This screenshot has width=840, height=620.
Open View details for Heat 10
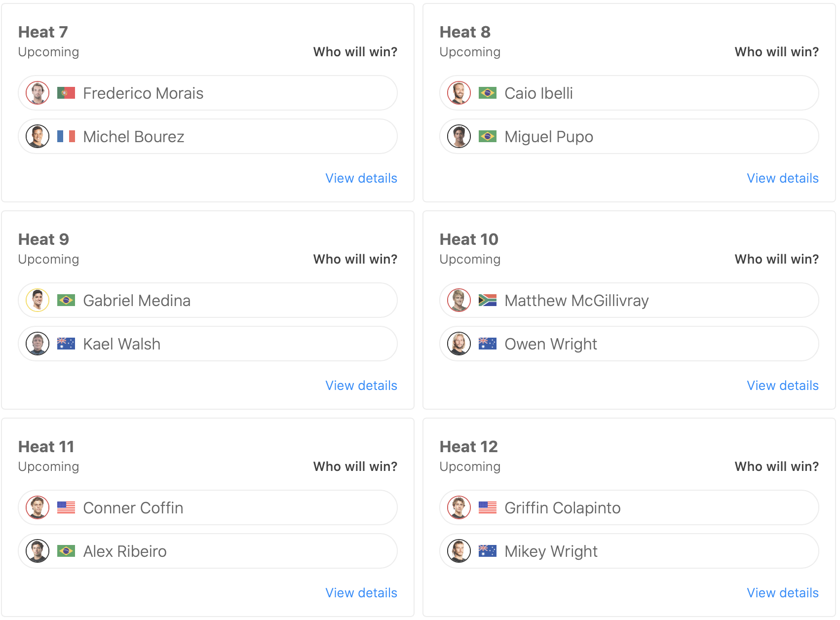[782, 386]
